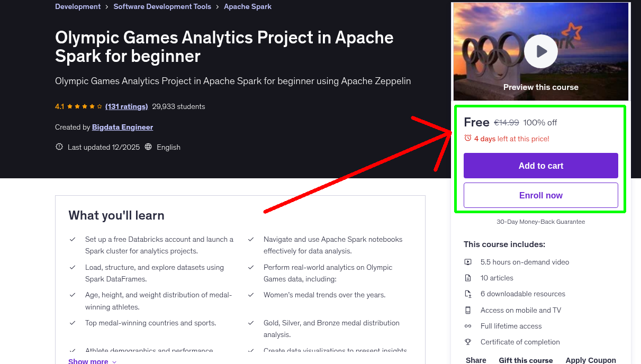Open the Apache Spark breadcrumb category

click(247, 6)
